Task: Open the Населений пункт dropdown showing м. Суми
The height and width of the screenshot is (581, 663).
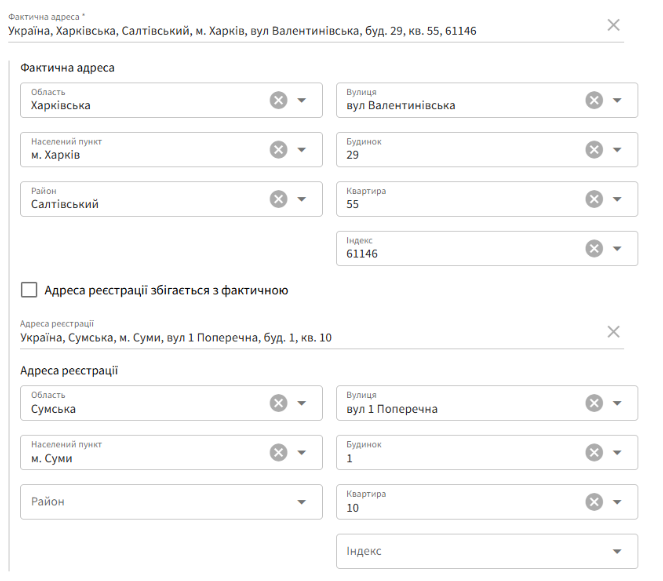Action: [x=301, y=452]
